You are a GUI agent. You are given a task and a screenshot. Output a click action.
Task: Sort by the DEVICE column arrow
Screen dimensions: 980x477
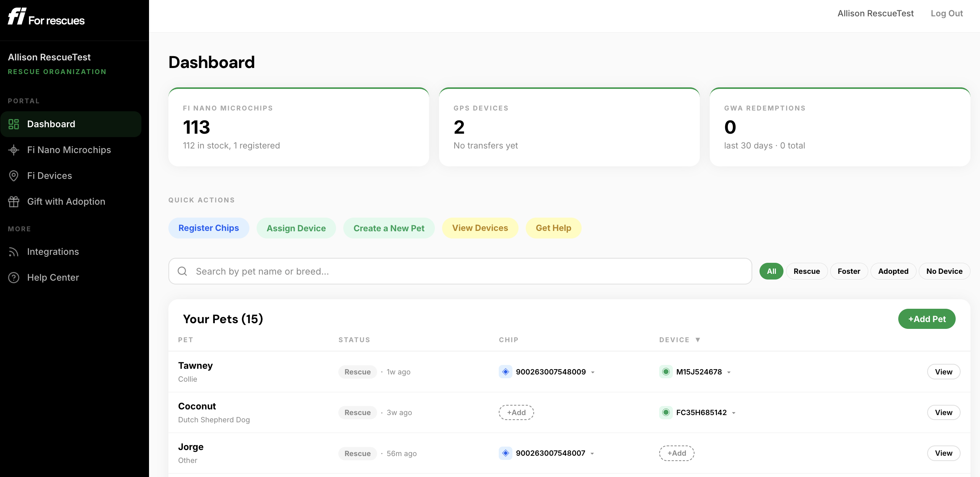coord(698,340)
